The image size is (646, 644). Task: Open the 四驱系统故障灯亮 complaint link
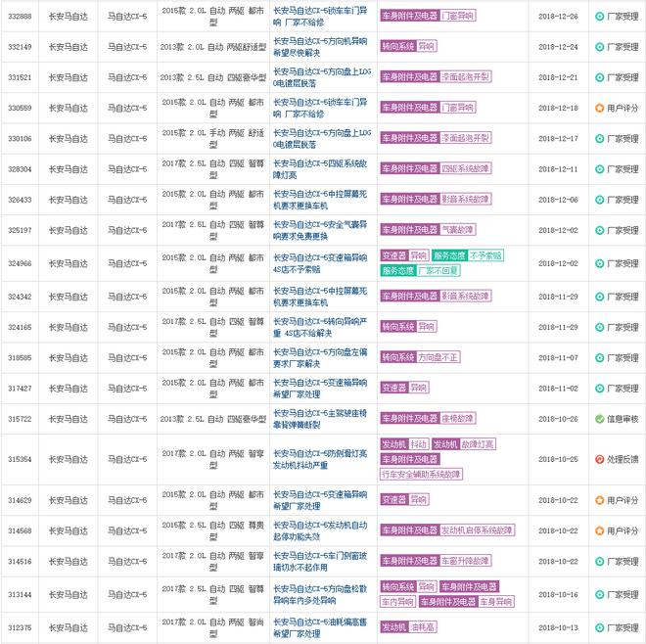coord(320,169)
